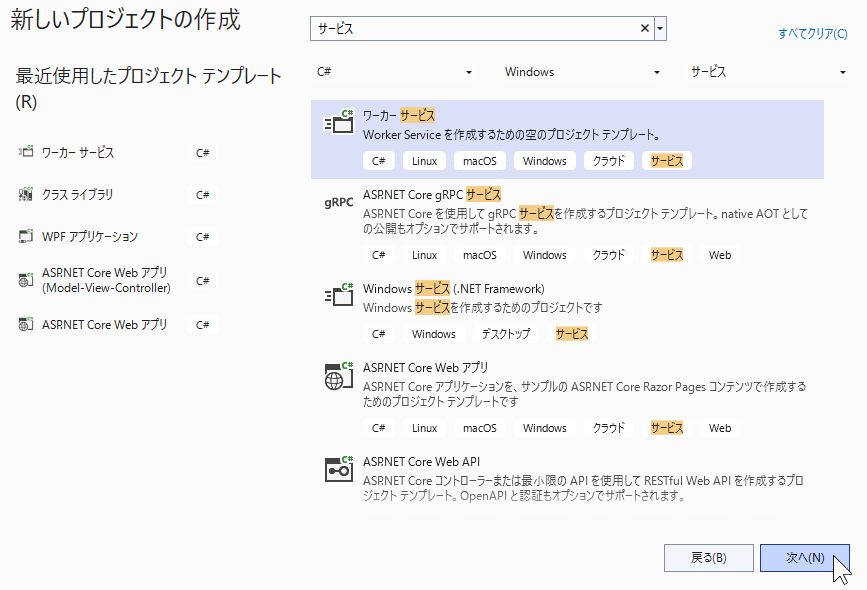This screenshot has width=867, height=590.
Task: Click the Model-View-Controller template icon in recent list
Action: point(25,280)
